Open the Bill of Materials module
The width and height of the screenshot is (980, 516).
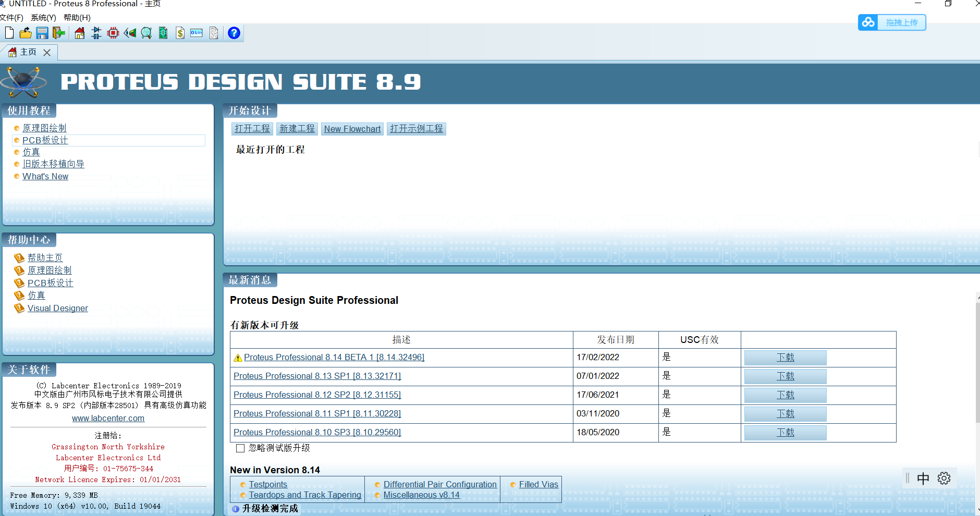coord(180,33)
